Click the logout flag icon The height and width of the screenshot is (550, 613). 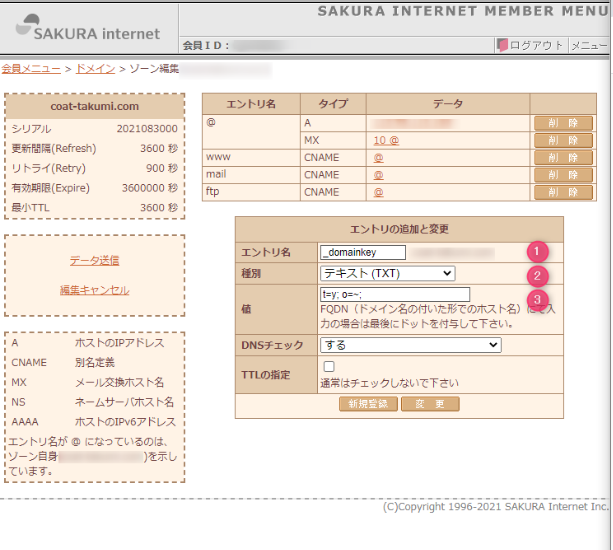[502, 46]
